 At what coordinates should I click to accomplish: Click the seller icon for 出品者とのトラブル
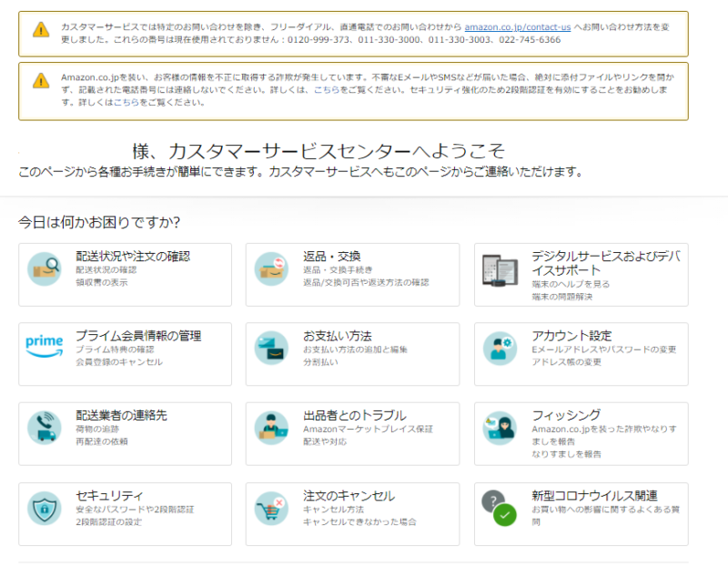[271, 428]
